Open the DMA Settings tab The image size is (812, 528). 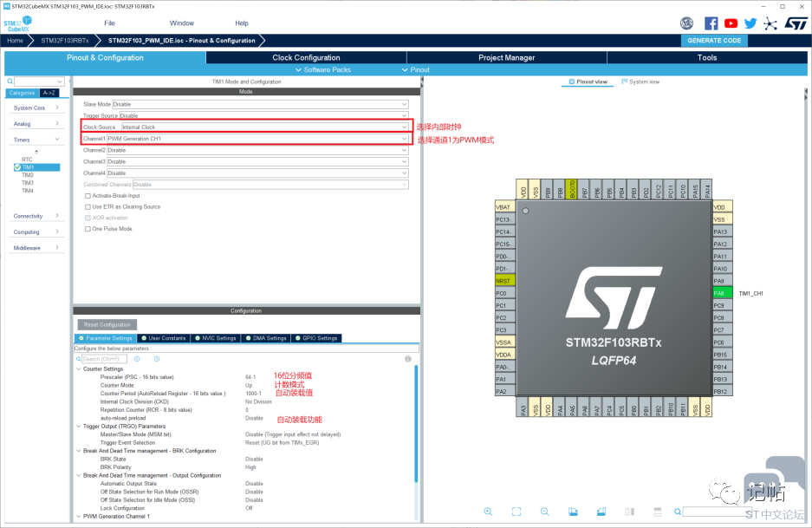[x=266, y=338]
